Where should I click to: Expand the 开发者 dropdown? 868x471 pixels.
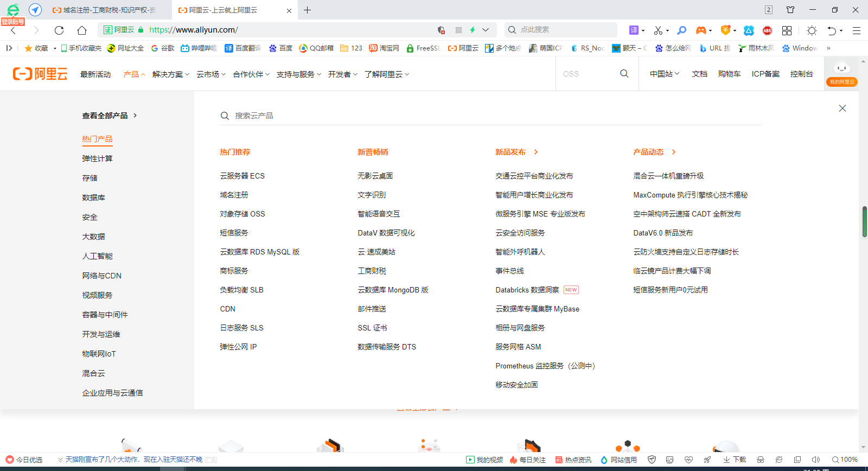click(x=342, y=74)
